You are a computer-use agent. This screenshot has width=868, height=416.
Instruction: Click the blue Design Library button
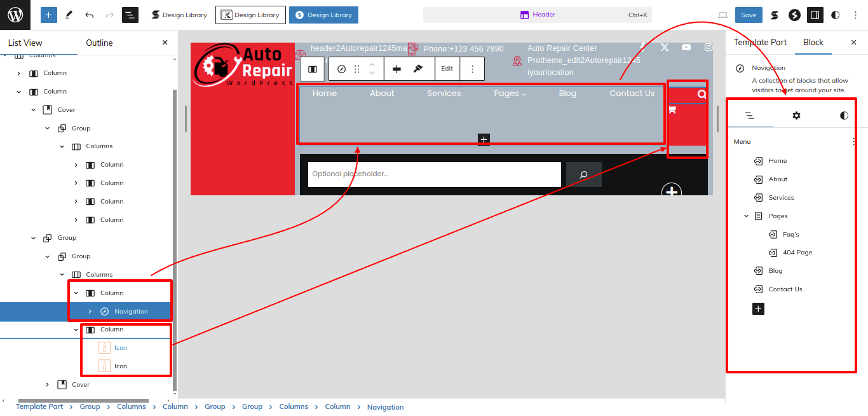click(x=323, y=15)
